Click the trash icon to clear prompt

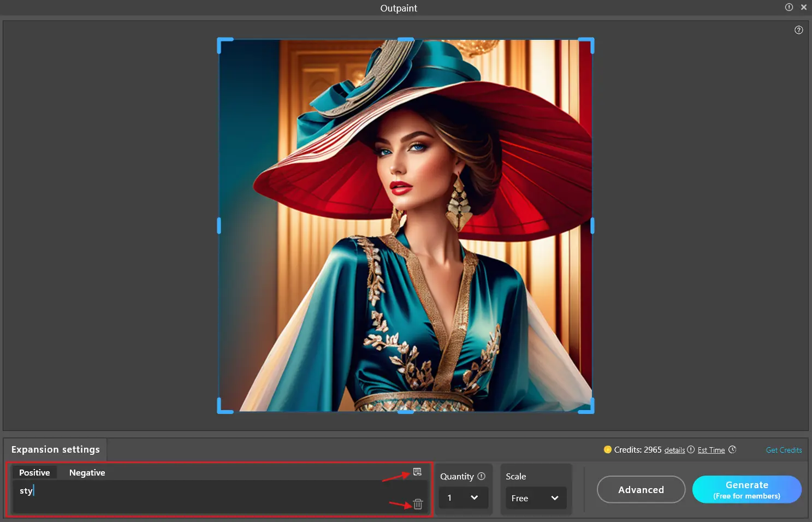click(418, 504)
